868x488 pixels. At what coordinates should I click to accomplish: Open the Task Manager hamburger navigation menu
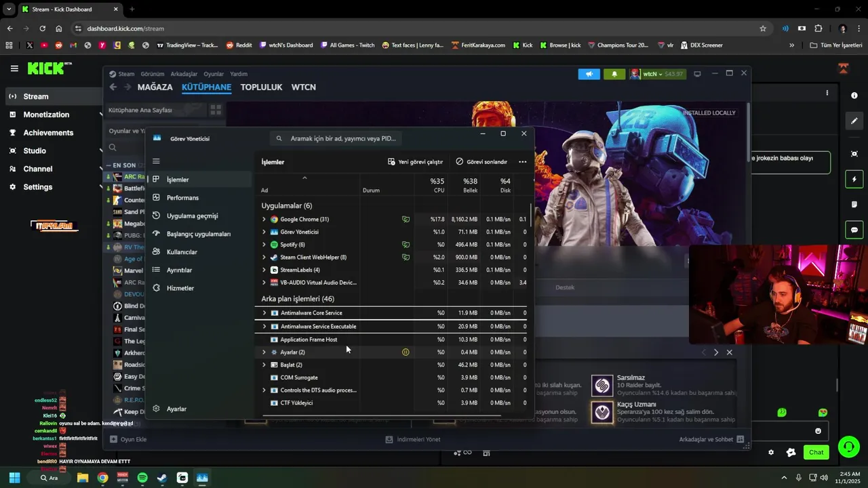[156, 161]
